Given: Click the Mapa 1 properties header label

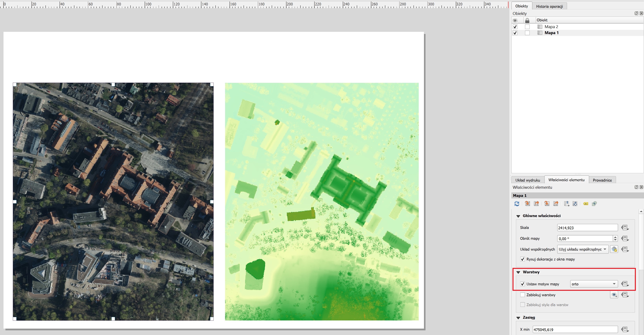Looking at the screenshot, I should [x=520, y=196].
